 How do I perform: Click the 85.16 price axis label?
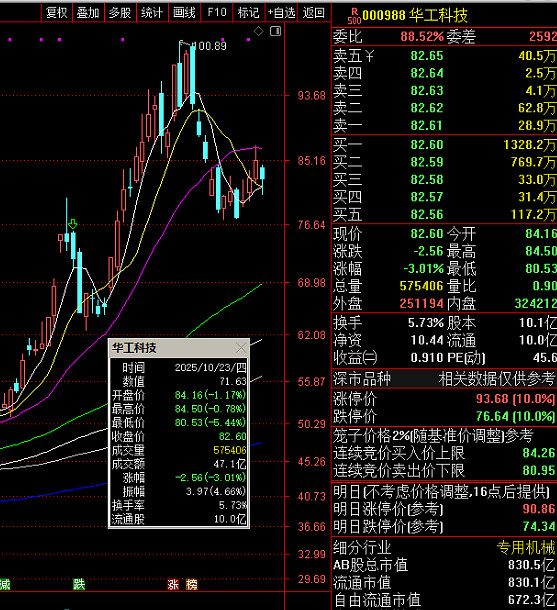[x=312, y=161]
